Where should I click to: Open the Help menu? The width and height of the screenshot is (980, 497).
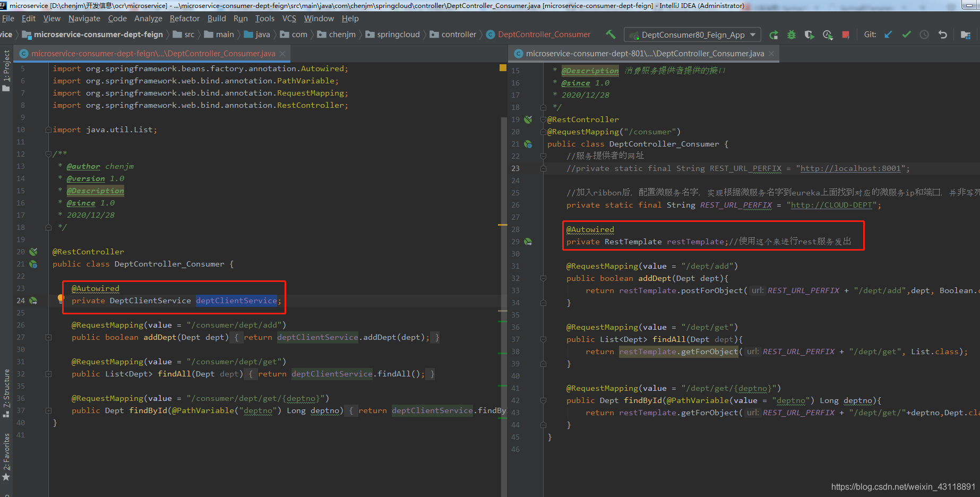point(350,19)
